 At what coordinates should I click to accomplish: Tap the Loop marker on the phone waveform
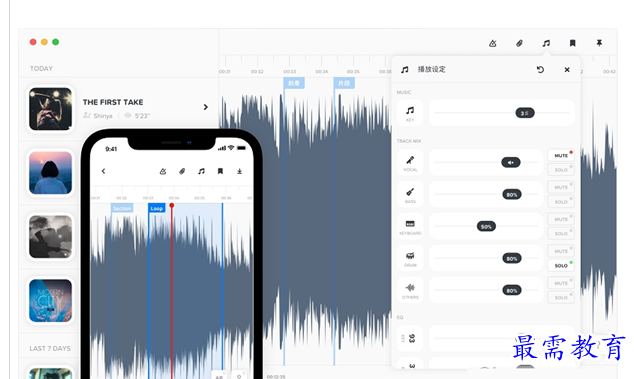click(156, 208)
